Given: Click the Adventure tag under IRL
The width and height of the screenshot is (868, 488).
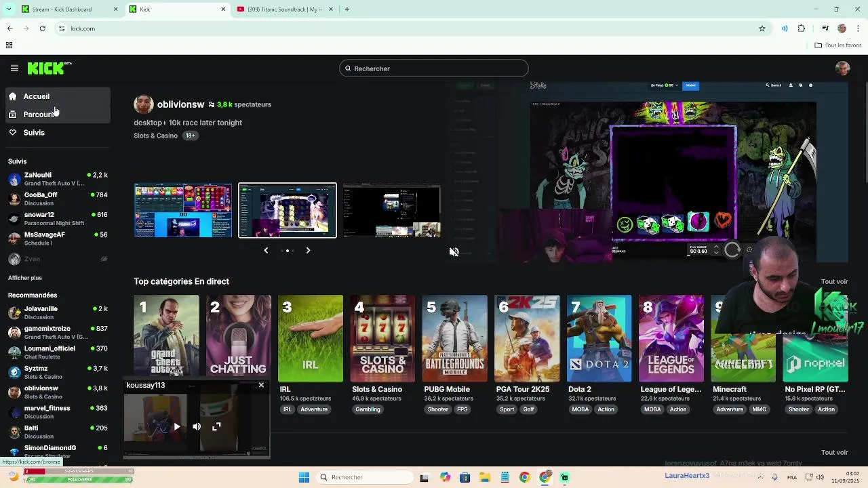Looking at the screenshot, I should pos(314,409).
